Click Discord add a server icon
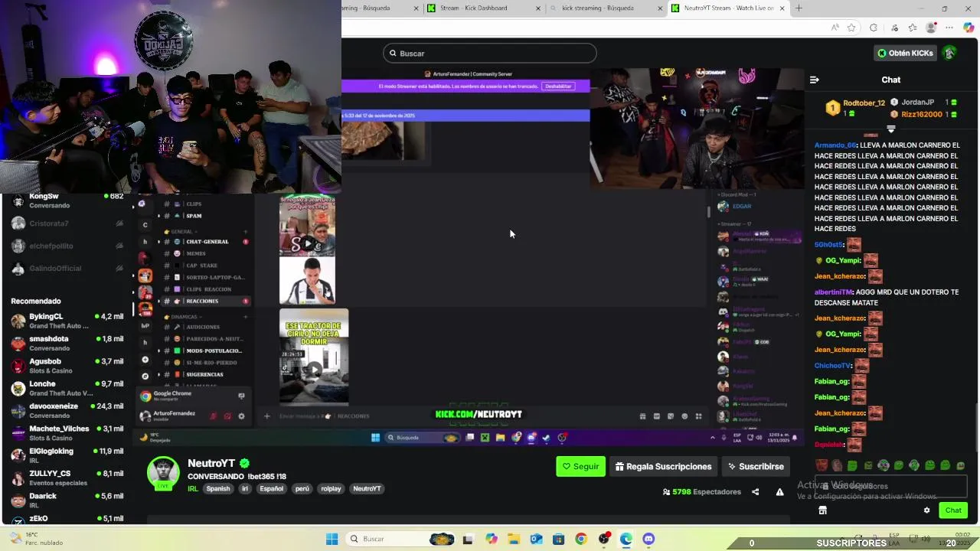 [145, 359]
